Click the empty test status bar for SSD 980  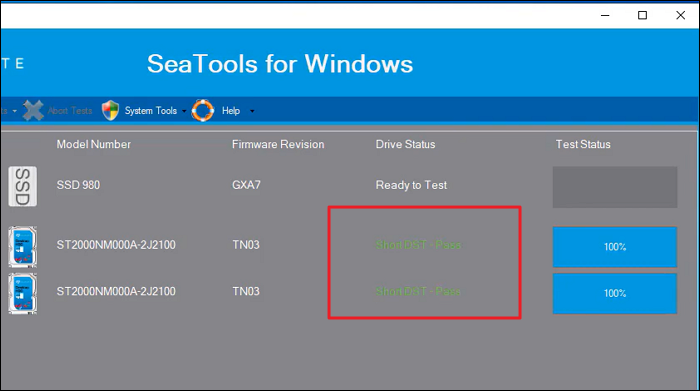point(615,187)
